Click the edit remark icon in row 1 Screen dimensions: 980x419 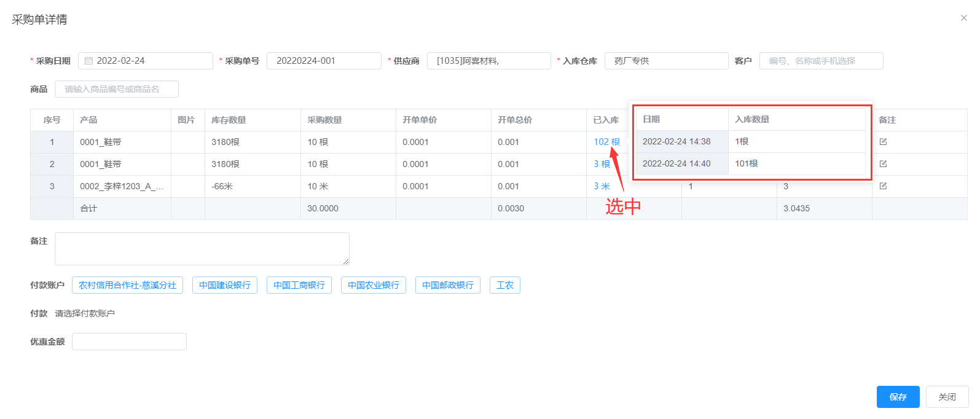point(883,142)
